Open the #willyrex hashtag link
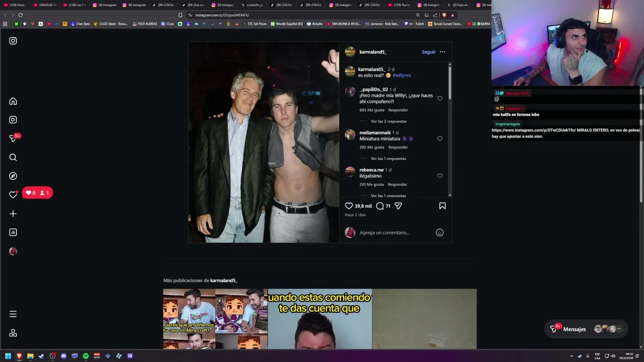 tap(401, 75)
